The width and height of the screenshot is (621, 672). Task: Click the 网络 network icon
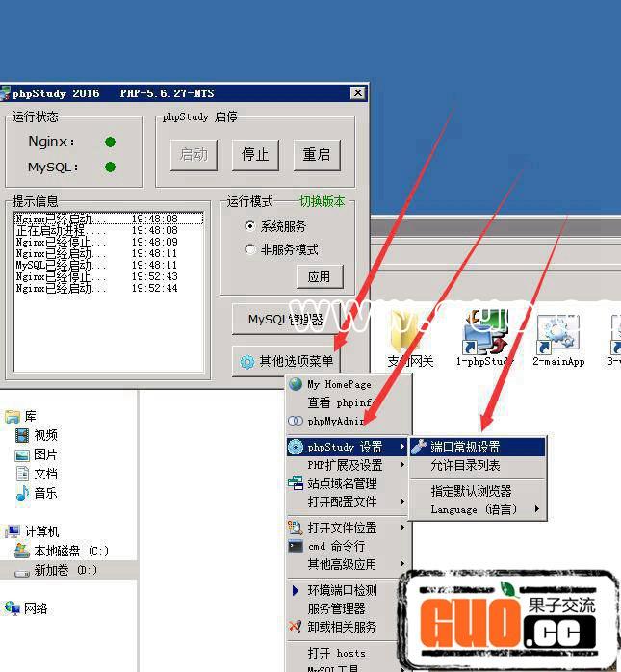(13, 607)
